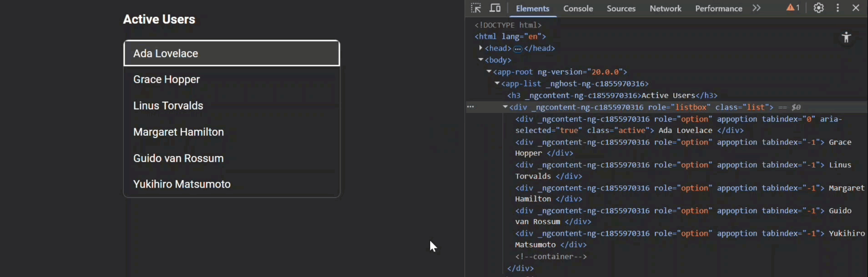
Task: Toggle the device toolbar icon
Action: point(495,8)
